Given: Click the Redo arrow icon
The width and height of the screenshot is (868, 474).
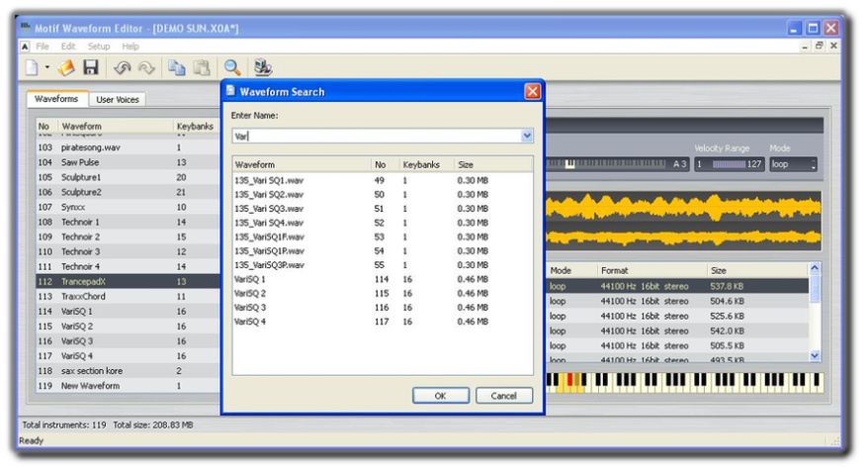Looking at the screenshot, I should coord(146,67).
